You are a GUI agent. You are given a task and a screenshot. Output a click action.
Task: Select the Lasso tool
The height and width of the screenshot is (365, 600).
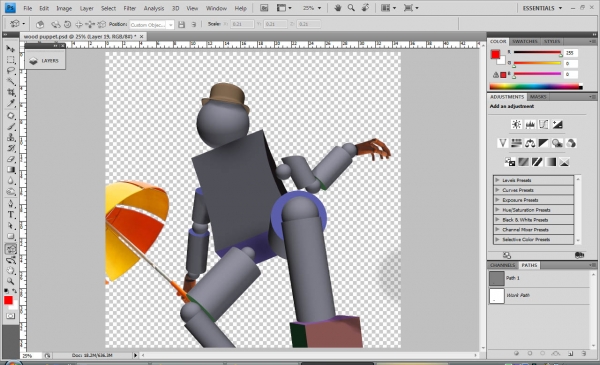click(10, 71)
